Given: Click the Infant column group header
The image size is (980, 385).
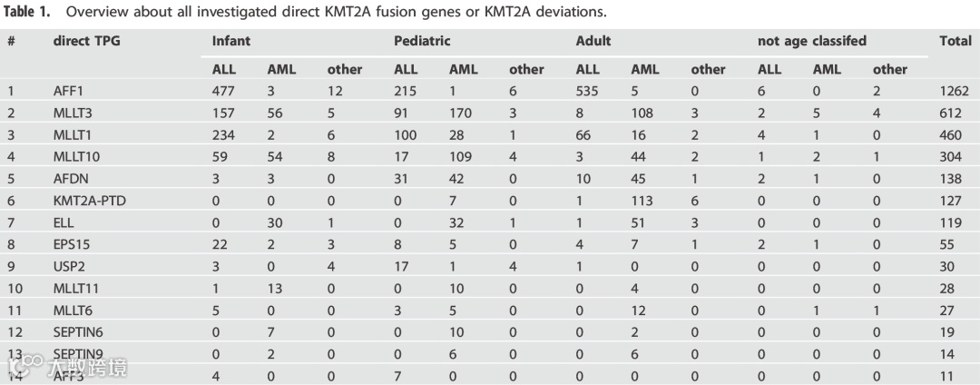Looking at the screenshot, I should (x=230, y=41).
